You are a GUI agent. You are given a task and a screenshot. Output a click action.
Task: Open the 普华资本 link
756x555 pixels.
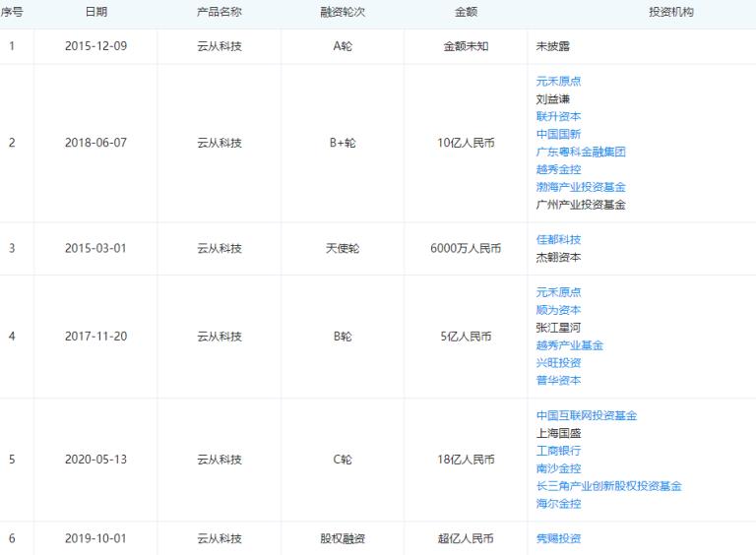point(558,380)
